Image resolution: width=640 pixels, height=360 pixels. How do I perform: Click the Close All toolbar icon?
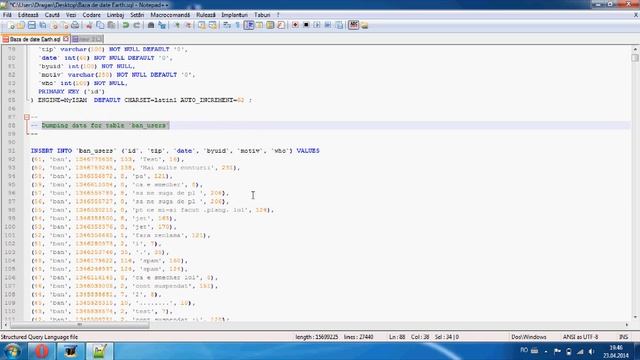click(x=64, y=25)
